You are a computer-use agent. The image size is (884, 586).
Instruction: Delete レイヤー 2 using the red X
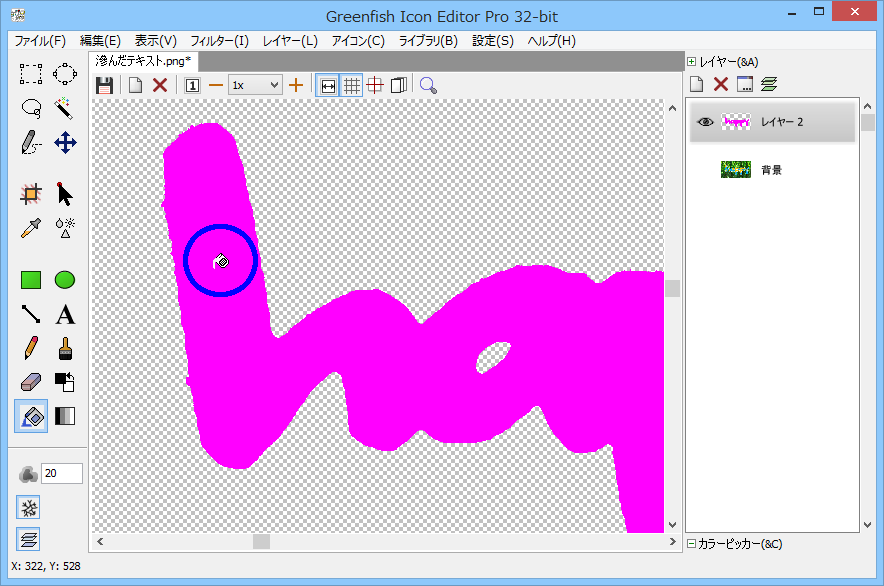pyautogui.click(x=722, y=84)
